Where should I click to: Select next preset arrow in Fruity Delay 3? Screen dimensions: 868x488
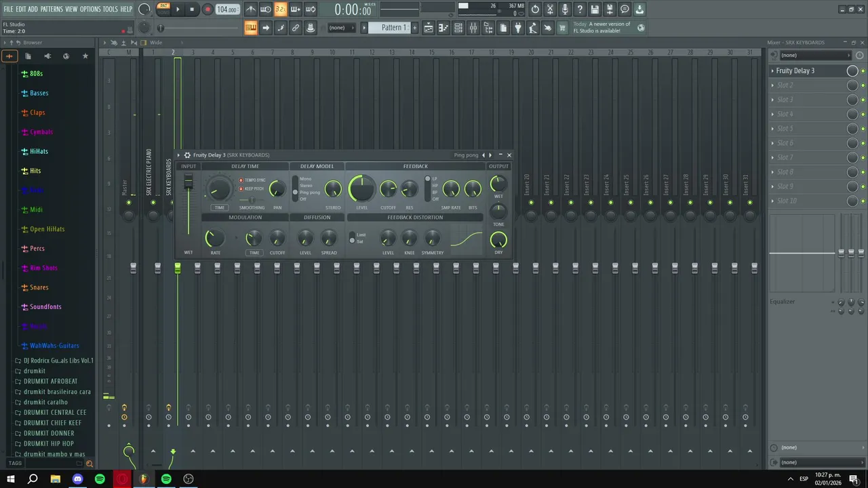490,155
